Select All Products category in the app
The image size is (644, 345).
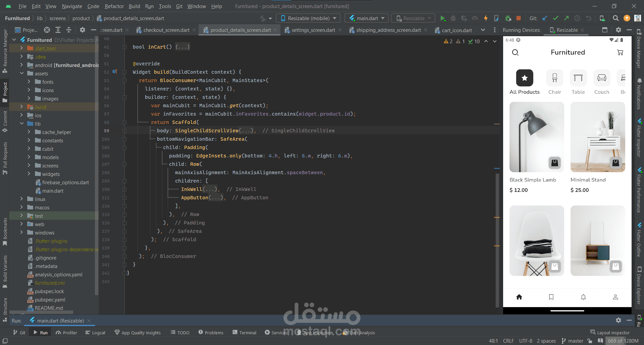(x=525, y=82)
